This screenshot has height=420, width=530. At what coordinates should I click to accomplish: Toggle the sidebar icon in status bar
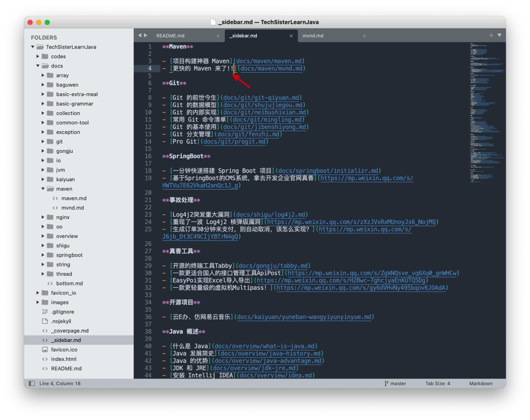(x=32, y=383)
